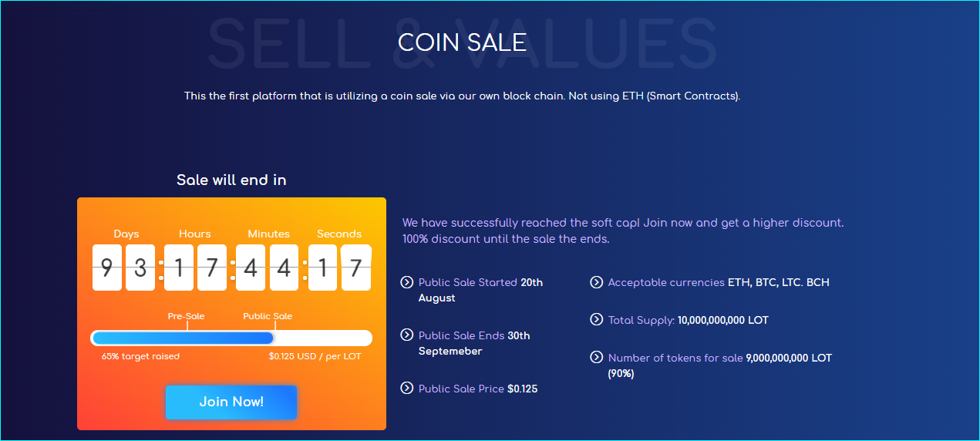Click the Join Now! button
The height and width of the screenshot is (441, 980).
231,402
